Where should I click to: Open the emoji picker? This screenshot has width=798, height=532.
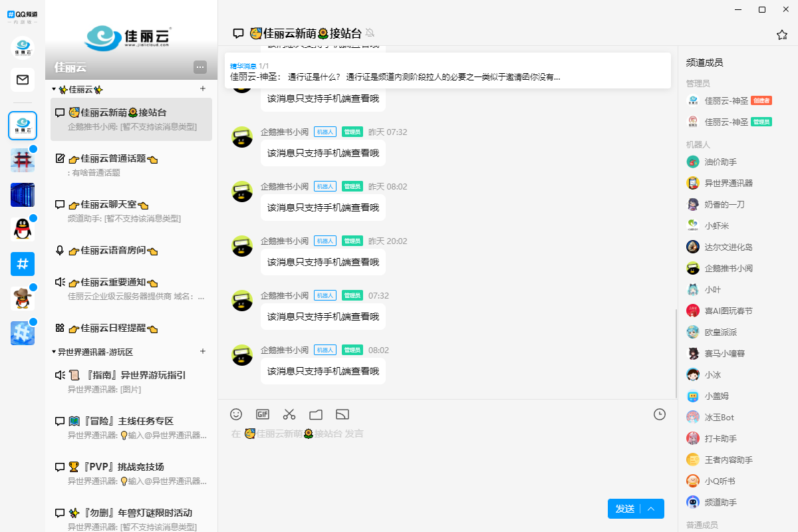(x=236, y=414)
